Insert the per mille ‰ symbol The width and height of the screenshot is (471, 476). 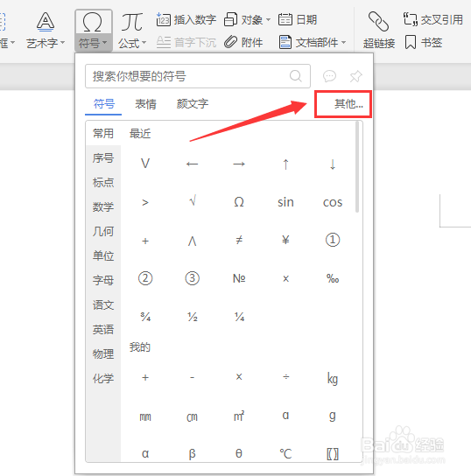(333, 278)
